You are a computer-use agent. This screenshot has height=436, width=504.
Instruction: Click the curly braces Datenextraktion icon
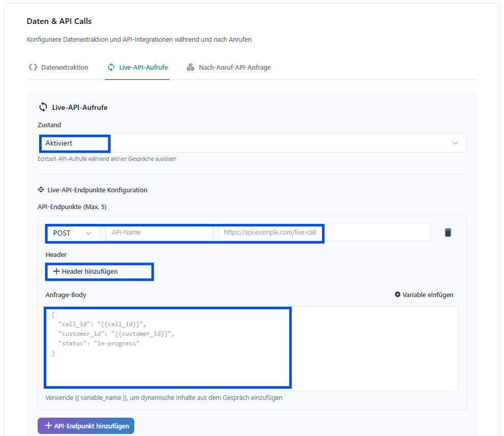[34, 67]
